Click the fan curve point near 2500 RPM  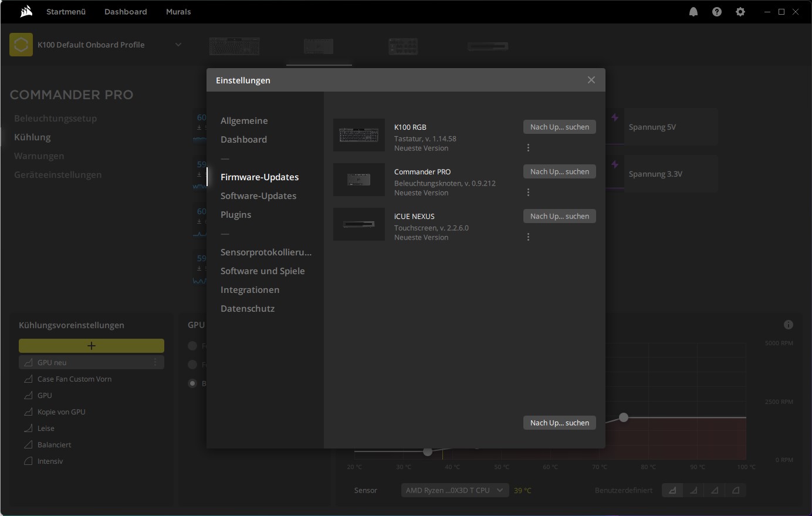tap(624, 417)
